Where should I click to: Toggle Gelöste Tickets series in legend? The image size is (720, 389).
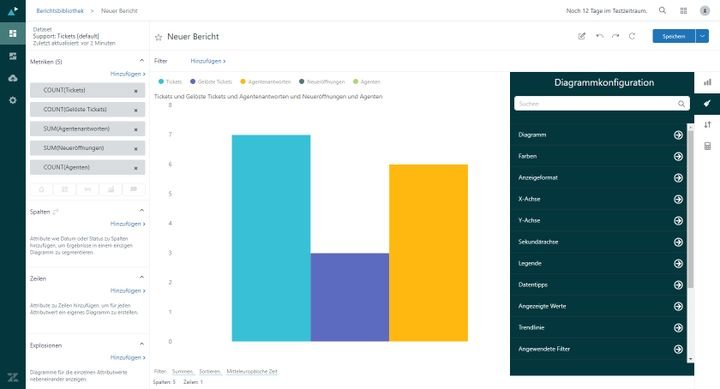click(x=211, y=82)
